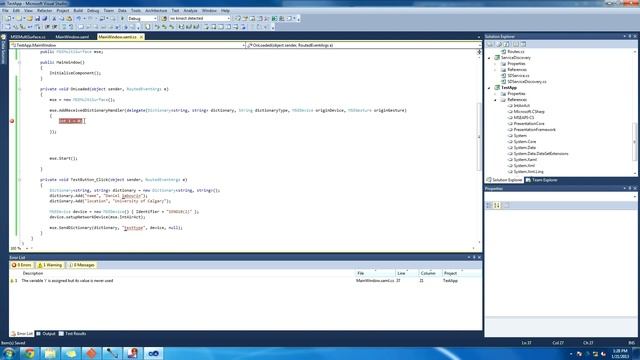640x360 pixels.
Task: Click the Save All toolbar icon
Action: tap(44, 18)
